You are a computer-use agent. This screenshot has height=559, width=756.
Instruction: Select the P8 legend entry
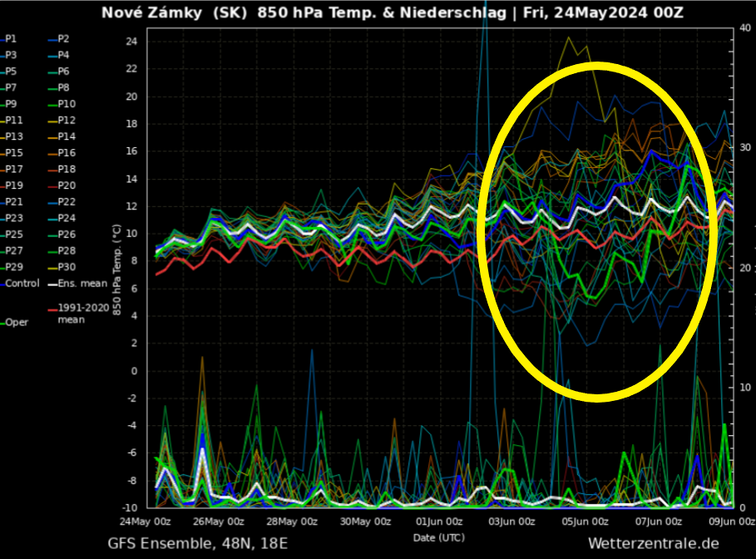[x=63, y=88]
